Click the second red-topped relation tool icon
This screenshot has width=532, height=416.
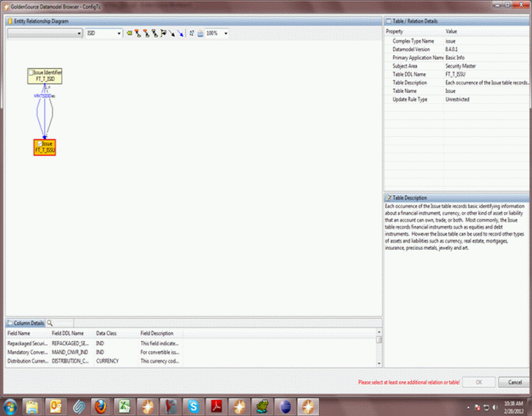[x=146, y=33]
